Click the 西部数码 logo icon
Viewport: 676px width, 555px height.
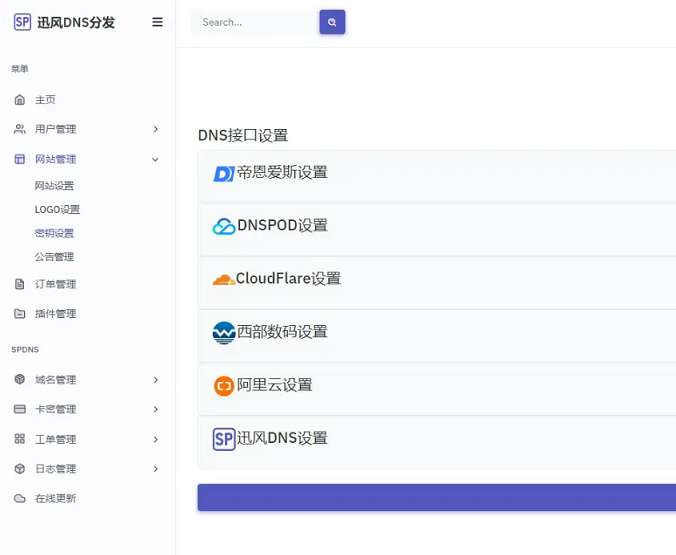click(x=223, y=332)
